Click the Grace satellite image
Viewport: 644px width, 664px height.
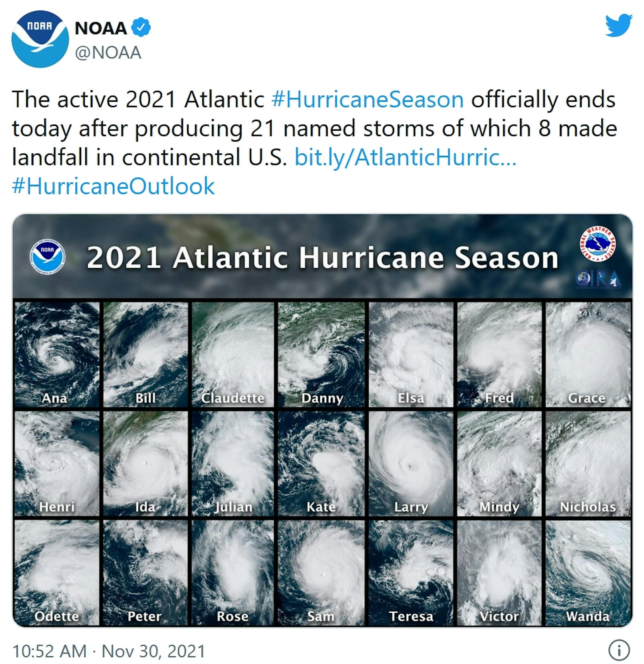(x=588, y=355)
